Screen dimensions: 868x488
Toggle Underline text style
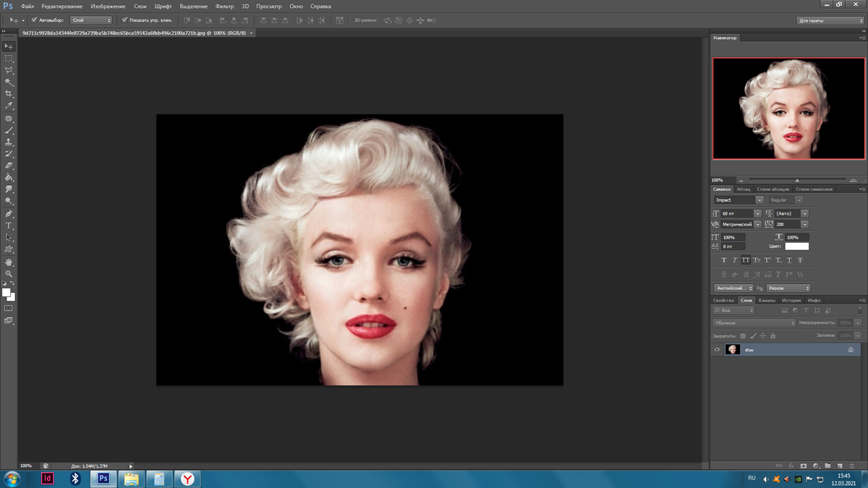(789, 260)
